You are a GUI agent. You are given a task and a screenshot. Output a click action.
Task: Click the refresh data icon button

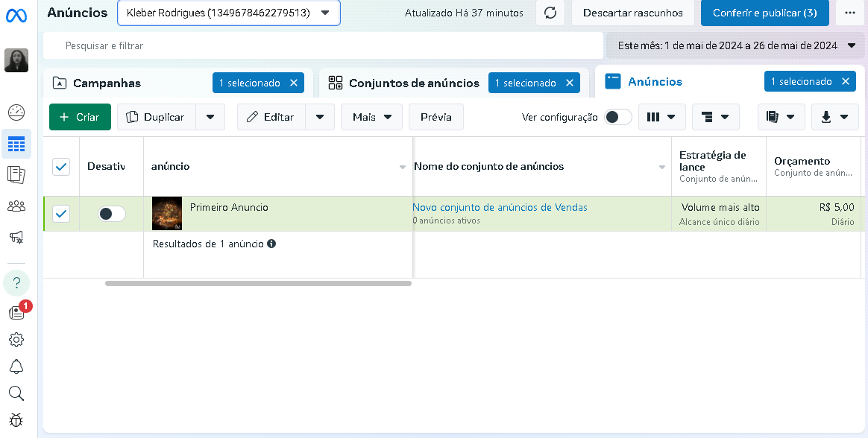coord(550,13)
